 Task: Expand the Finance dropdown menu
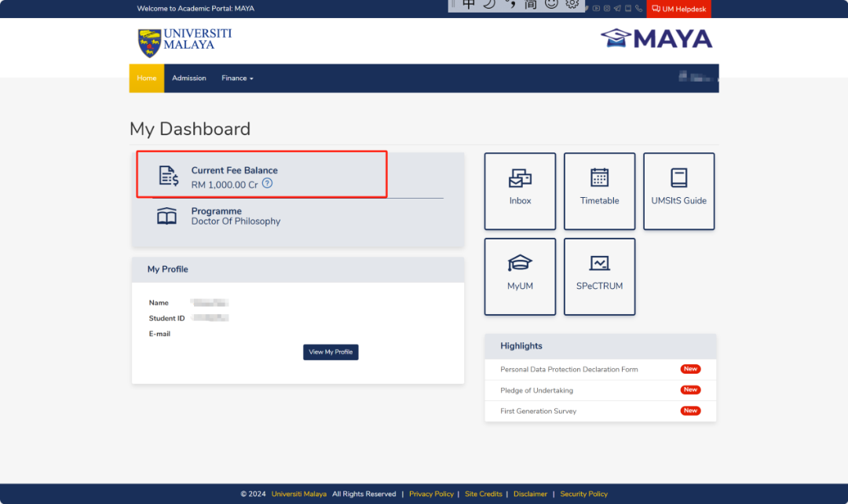click(237, 79)
